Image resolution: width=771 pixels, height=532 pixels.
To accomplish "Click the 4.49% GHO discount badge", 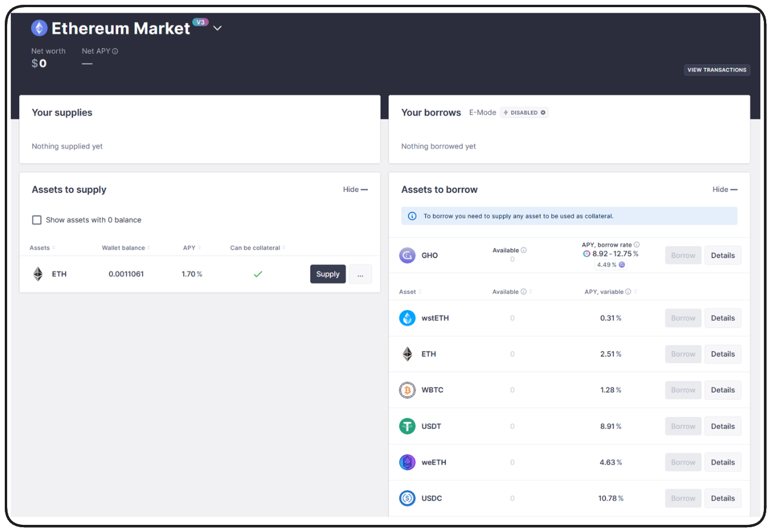I will click(x=611, y=265).
